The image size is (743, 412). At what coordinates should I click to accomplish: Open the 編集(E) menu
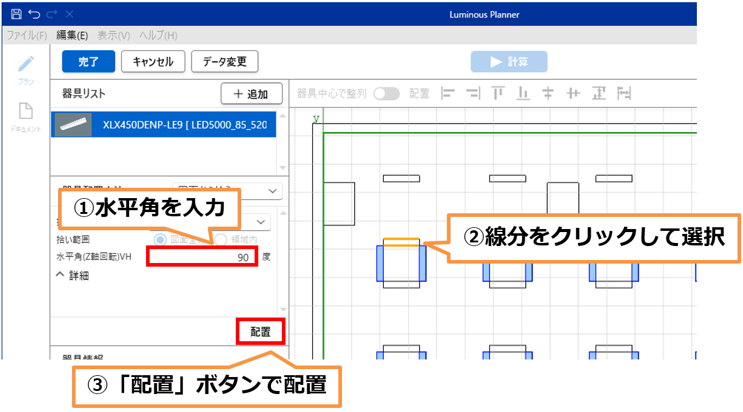click(72, 35)
